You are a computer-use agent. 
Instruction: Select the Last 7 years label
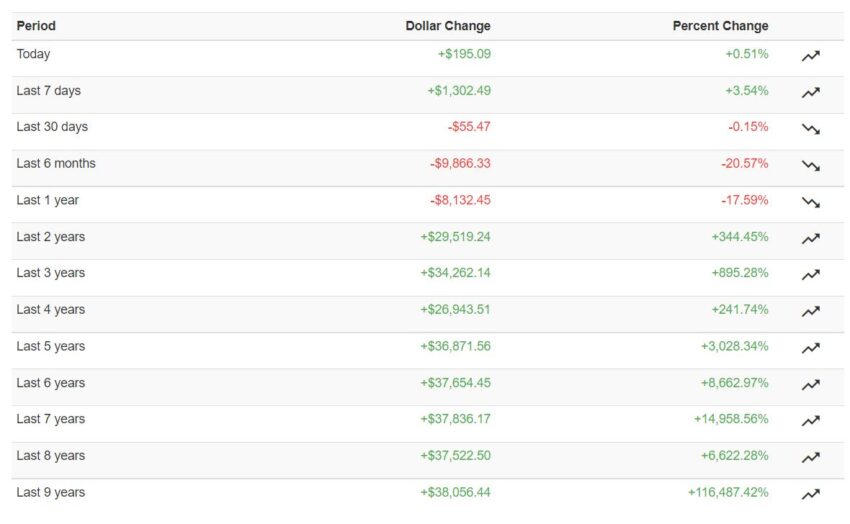point(50,419)
